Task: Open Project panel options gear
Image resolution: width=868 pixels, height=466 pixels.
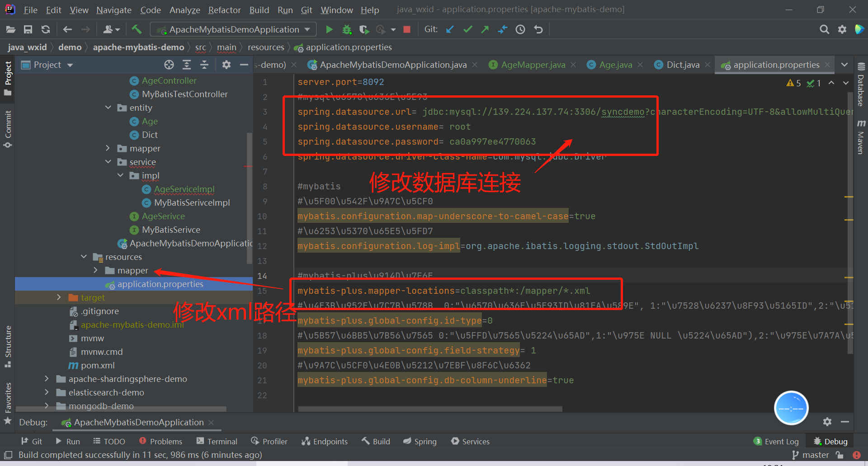Action: point(226,65)
